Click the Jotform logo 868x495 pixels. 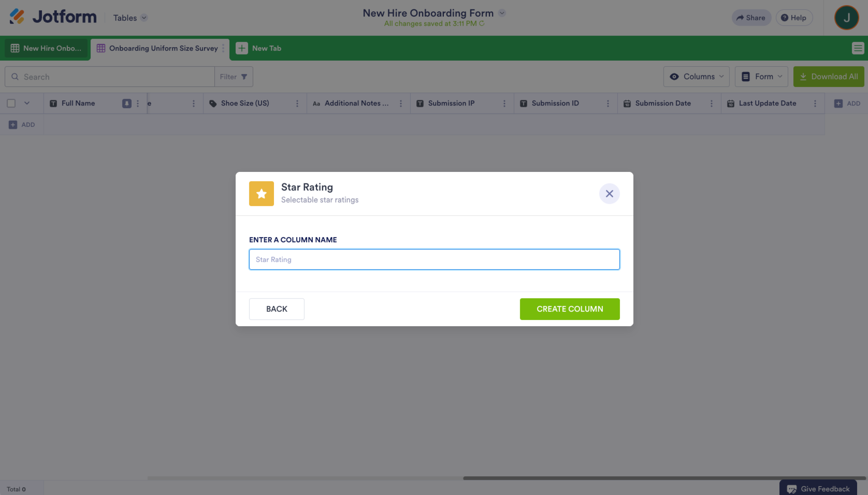tap(53, 16)
